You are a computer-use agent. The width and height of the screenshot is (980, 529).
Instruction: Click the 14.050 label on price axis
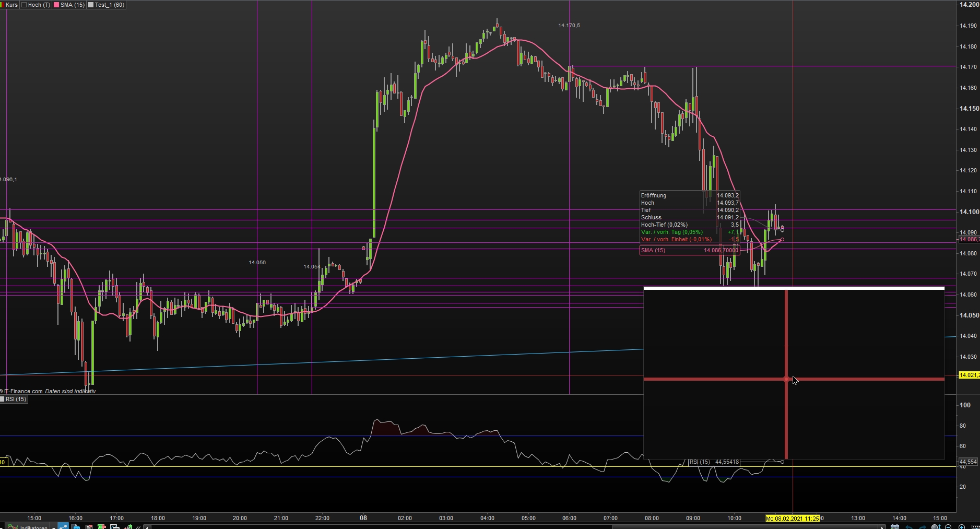click(969, 315)
